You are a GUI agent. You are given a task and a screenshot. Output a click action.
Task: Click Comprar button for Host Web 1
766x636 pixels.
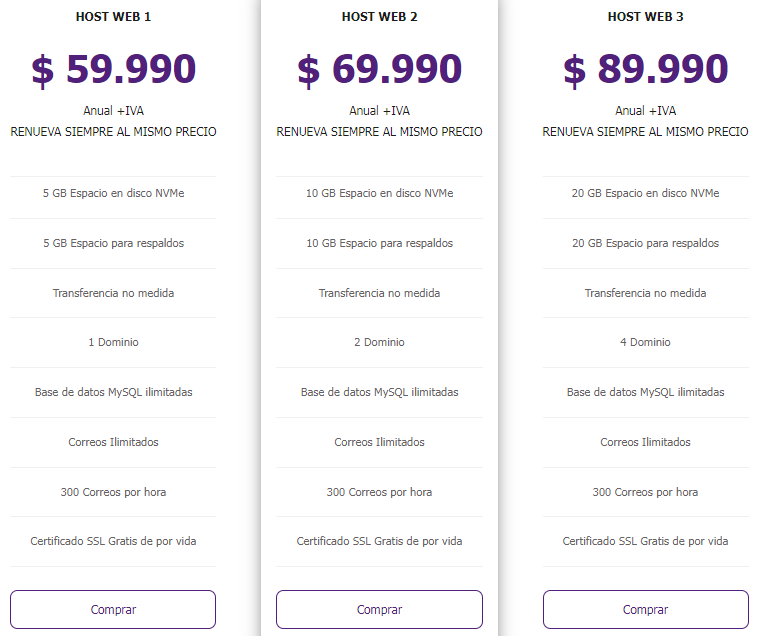(x=113, y=609)
